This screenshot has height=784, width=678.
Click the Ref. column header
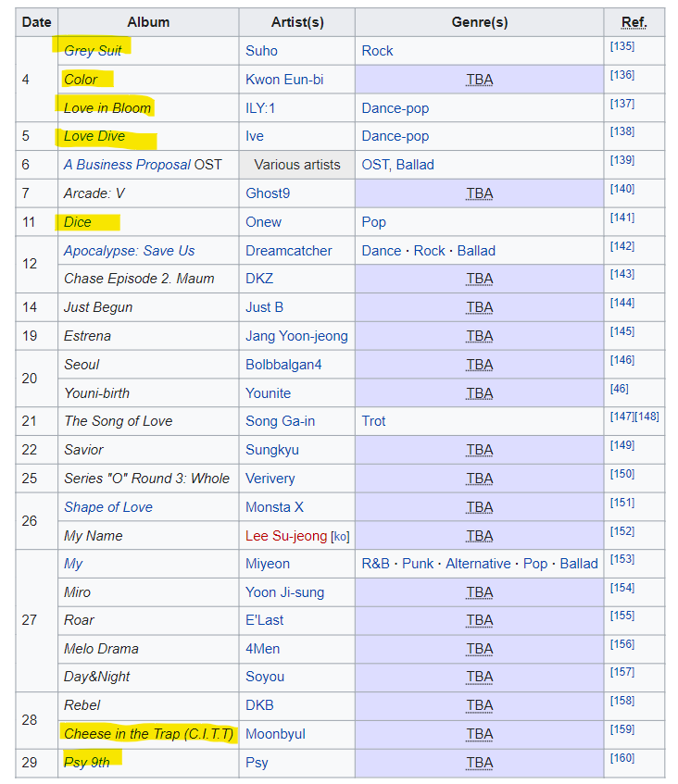pyautogui.click(x=634, y=22)
